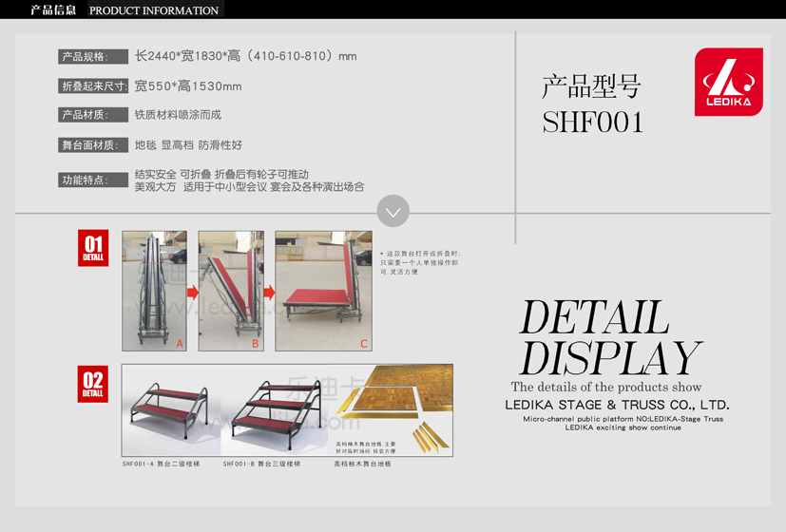The image size is (786, 532).
Task: Click the 产品型号 heading
Action: pos(591,86)
